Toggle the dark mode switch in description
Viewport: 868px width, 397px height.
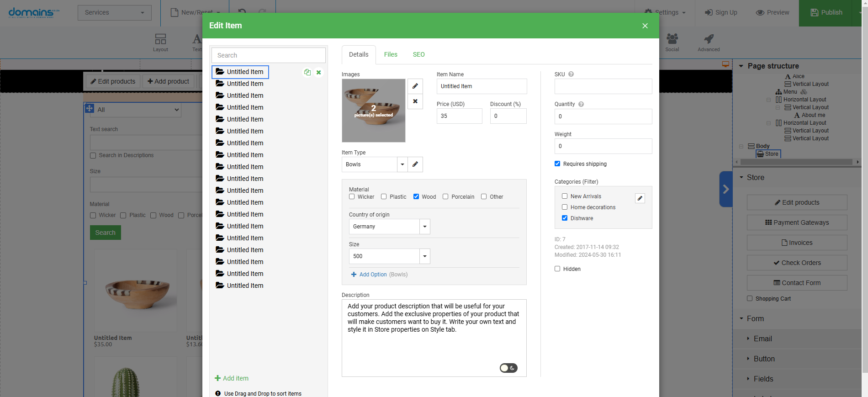click(508, 368)
